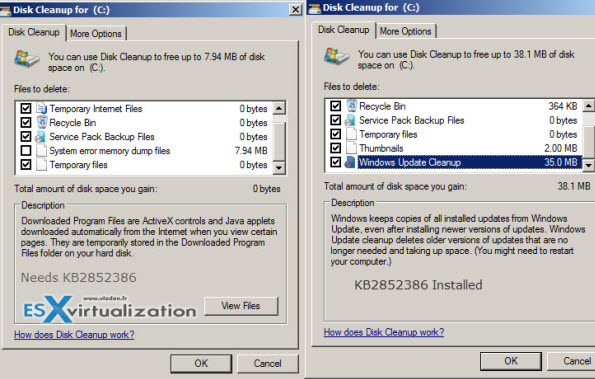Open Disk Cleanup tab in right window
Image resolution: width=595 pixels, height=379 pixels.
pyautogui.click(x=343, y=30)
